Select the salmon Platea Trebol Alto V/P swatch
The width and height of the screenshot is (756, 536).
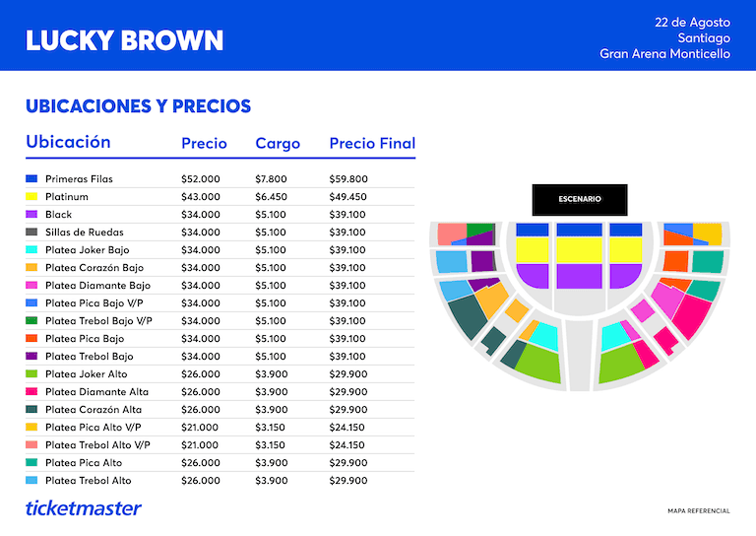click(31, 444)
